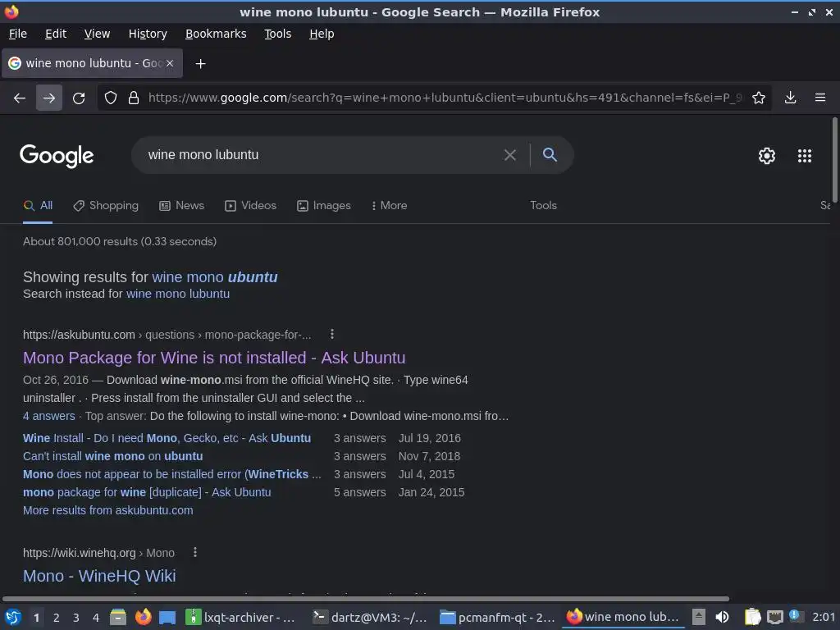This screenshot has height=630, width=840.
Task: Switch to Shopping results
Action: pos(106,206)
